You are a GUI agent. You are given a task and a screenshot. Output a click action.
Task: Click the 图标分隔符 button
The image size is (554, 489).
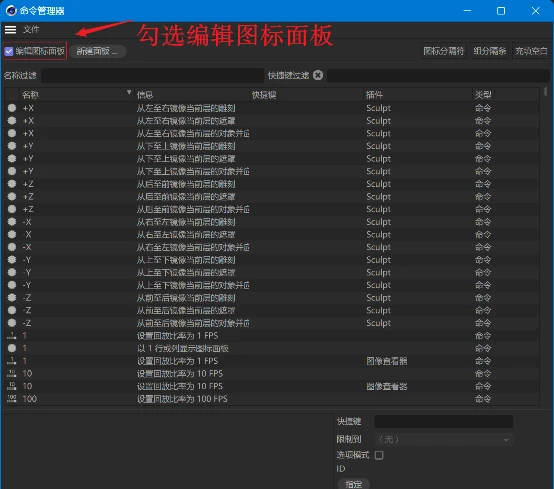point(443,51)
